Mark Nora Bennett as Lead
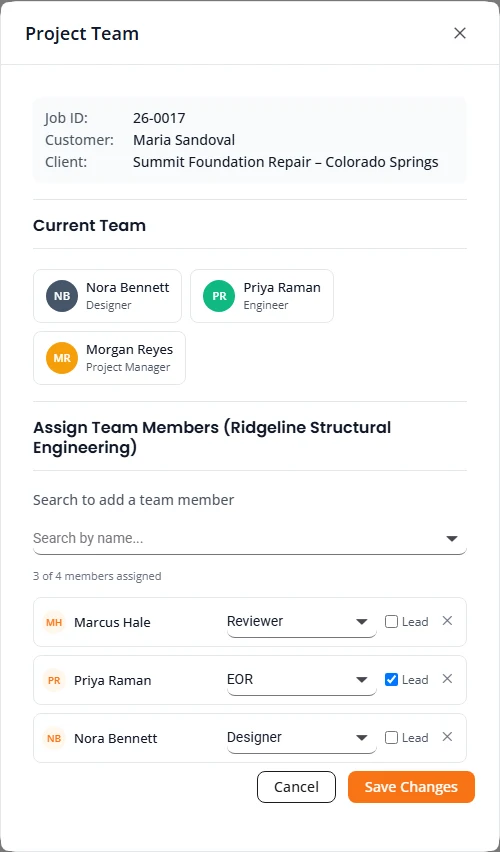The height and width of the screenshot is (852, 500). (391, 738)
